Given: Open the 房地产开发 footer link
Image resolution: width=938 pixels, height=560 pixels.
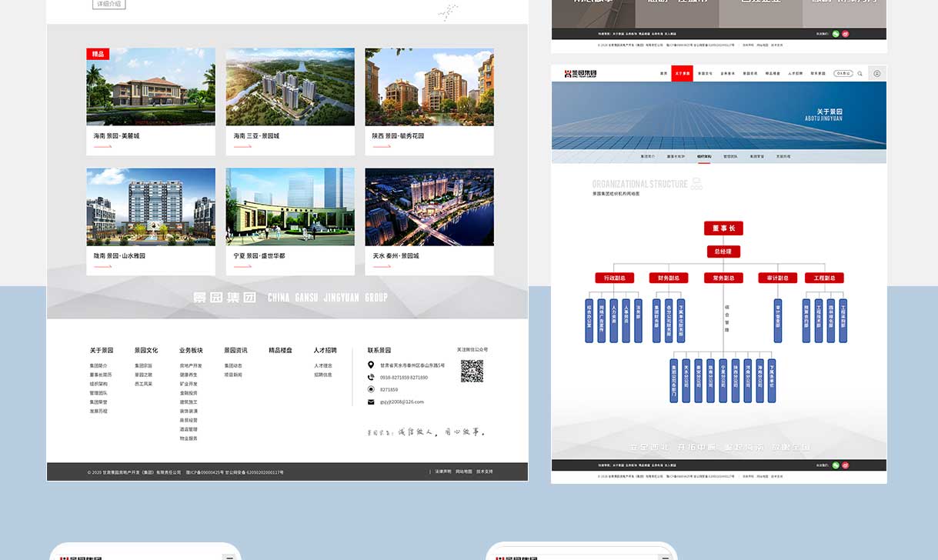Looking at the screenshot, I should 191,365.
